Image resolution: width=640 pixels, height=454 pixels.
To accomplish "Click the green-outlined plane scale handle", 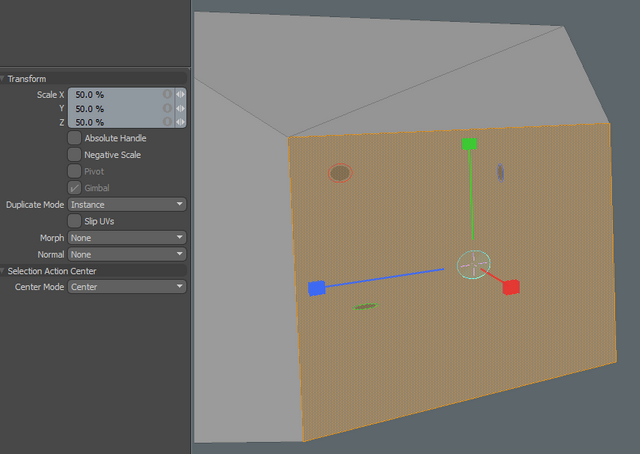I will pos(365,307).
